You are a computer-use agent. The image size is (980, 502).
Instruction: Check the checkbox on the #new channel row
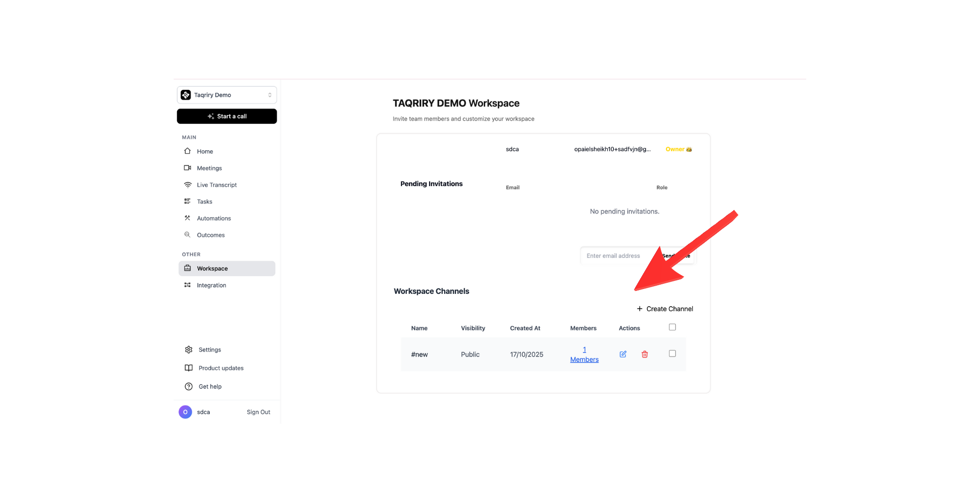(x=672, y=353)
